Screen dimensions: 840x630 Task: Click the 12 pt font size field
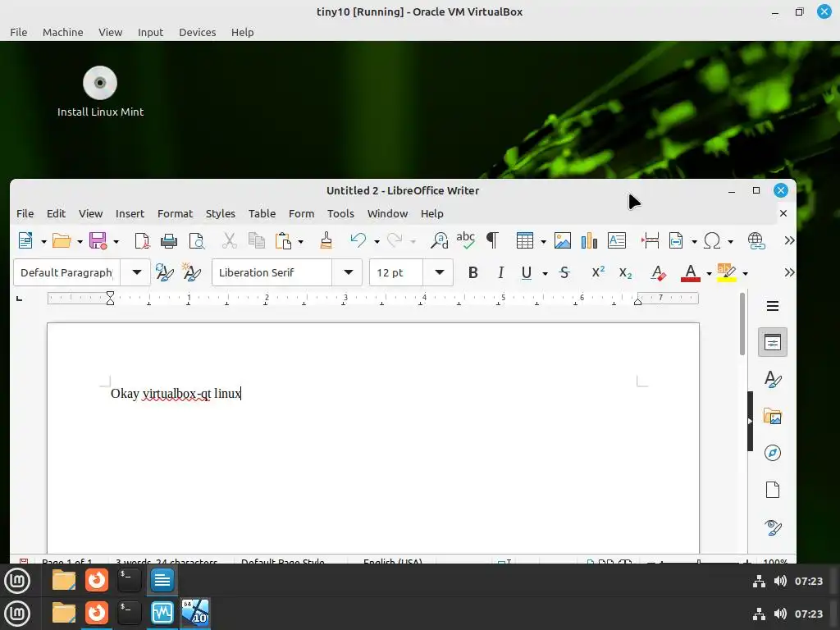(396, 272)
